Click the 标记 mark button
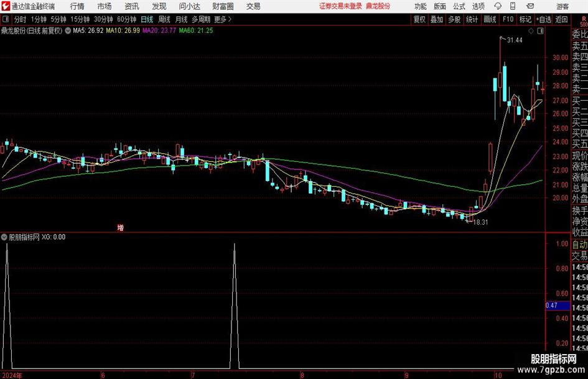Screen dimensions: 588x379 (x=525, y=19)
